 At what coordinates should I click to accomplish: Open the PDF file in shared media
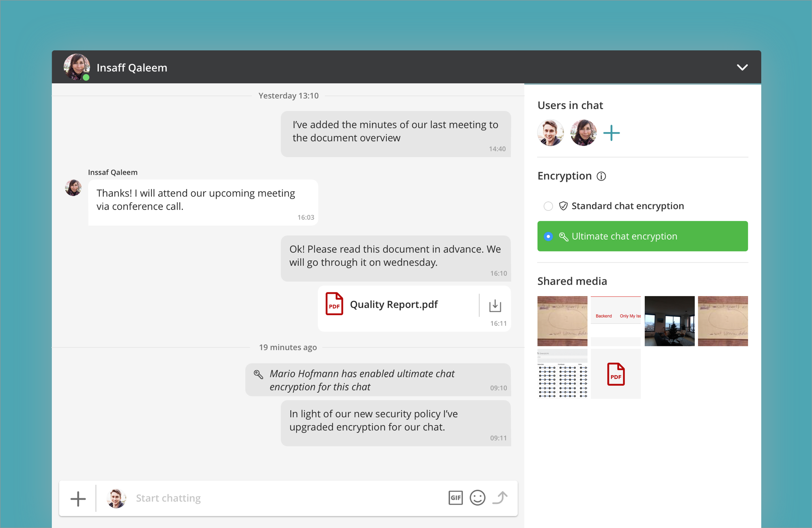615,374
